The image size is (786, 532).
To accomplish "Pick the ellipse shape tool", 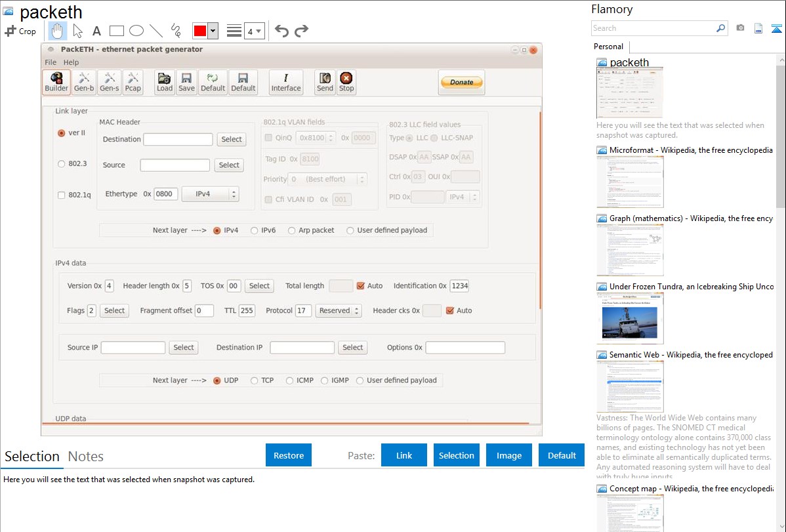I will [136, 31].
